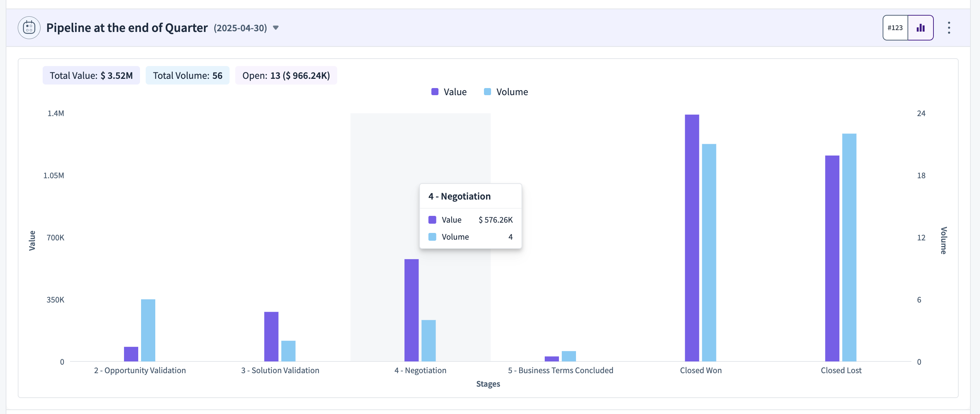Toggle the Value series in the legend
Screen dimensions: 980x414
[x=449, y=92]
